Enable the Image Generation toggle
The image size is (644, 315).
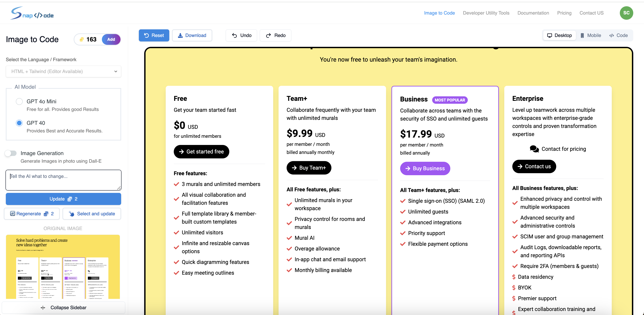(x=11, y=153)
